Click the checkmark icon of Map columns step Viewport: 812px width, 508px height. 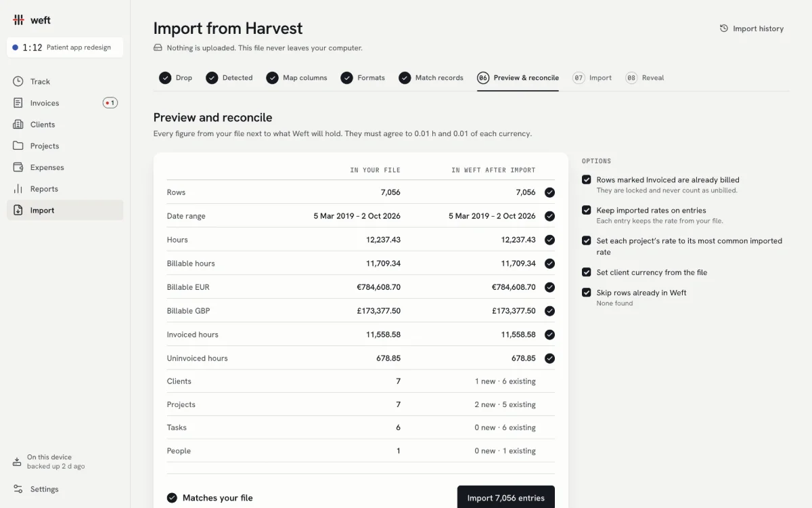(x=272, y=78)
